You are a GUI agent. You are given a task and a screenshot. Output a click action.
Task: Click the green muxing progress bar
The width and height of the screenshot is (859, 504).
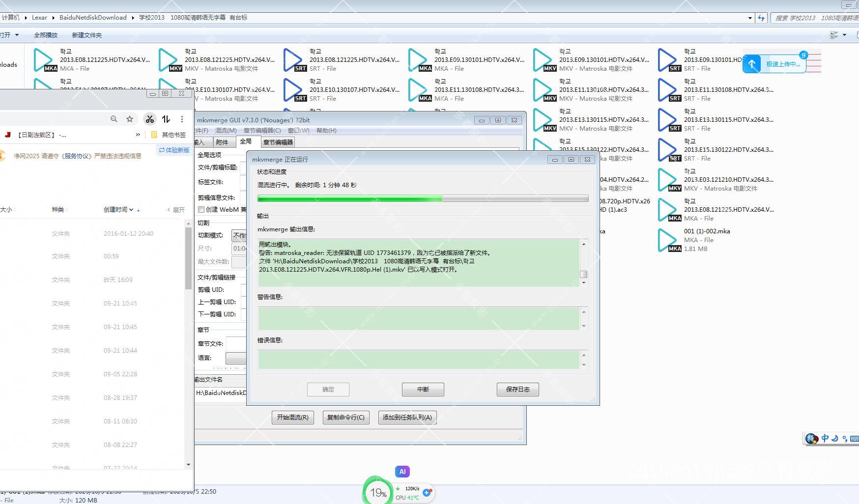423,198
